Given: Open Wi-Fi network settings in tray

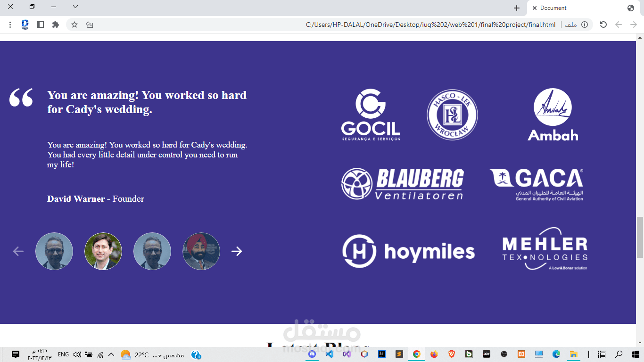Looking at the screenshot, I should (100, 354).
